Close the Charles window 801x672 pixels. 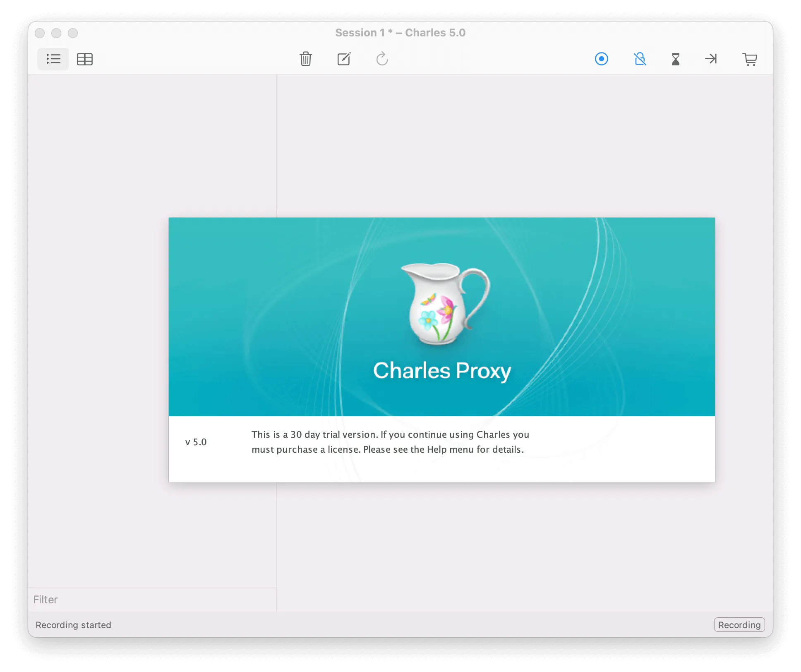[40, 33]
